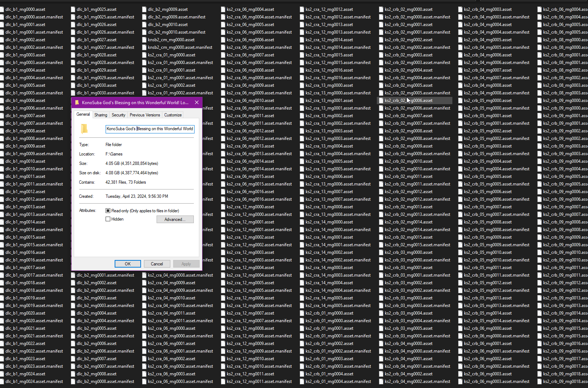
Task: Select file icon of dlc_b2_mg0009.asset
Action: (144, 9)
